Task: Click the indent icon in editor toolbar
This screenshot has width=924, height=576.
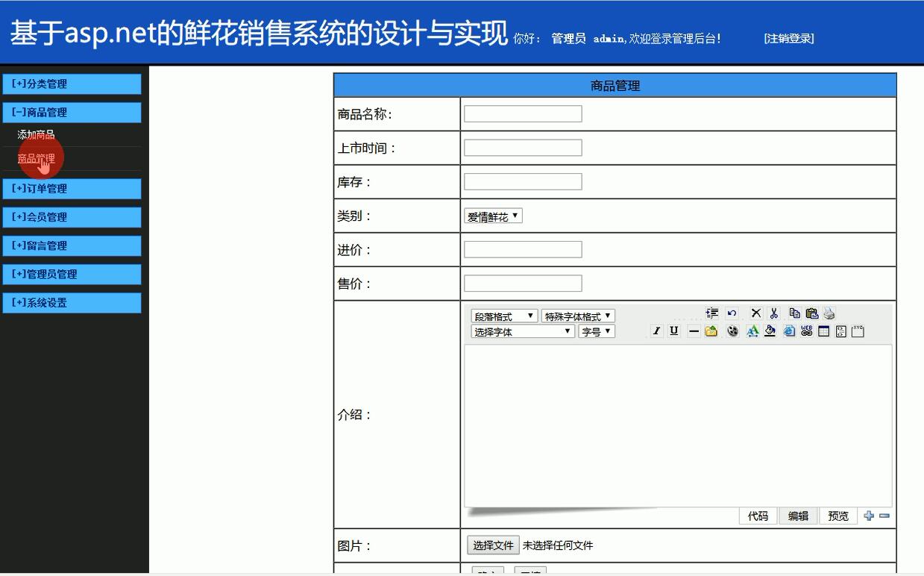Action: coord(712,313)
